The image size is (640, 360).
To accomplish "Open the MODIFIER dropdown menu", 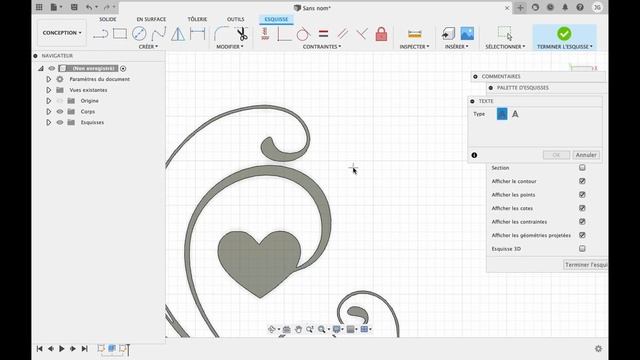I will click(230, 47).
